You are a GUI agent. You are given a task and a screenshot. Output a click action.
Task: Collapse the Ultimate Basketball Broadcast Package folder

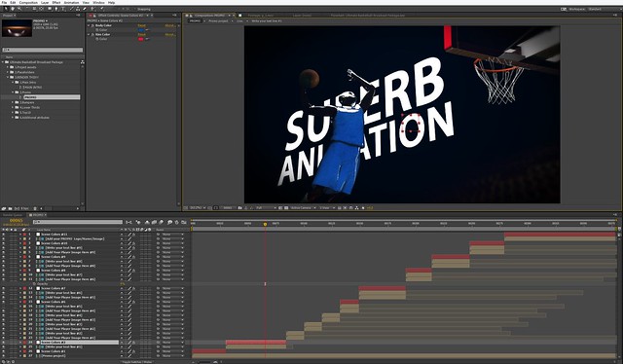pyautogui.click(x=3, y=62)
